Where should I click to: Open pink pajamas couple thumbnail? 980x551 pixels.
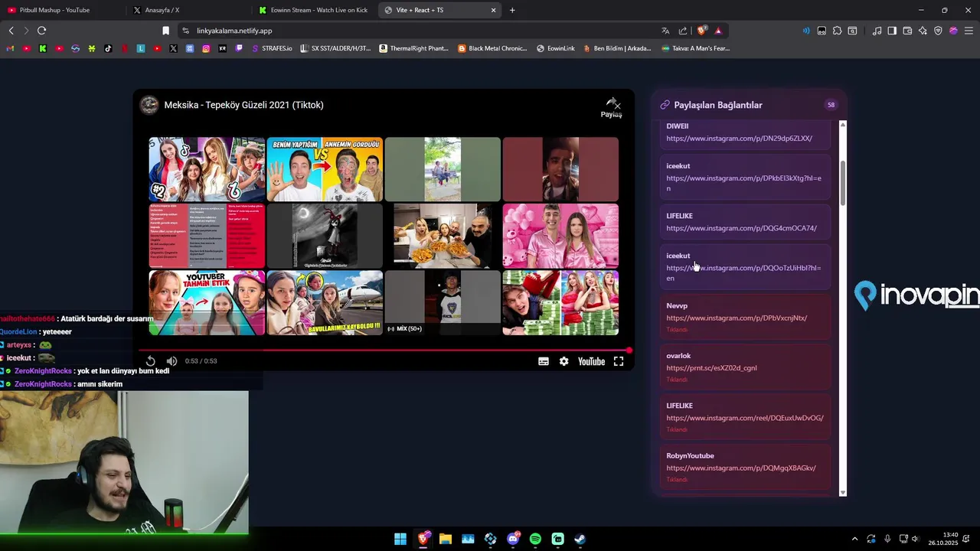(x=560, y=236)
